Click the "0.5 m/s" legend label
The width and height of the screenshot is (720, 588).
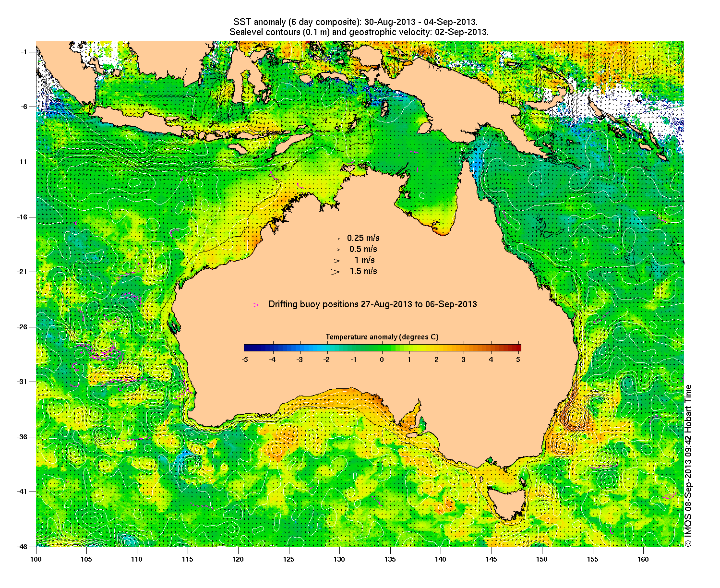[x=363, y=249]
